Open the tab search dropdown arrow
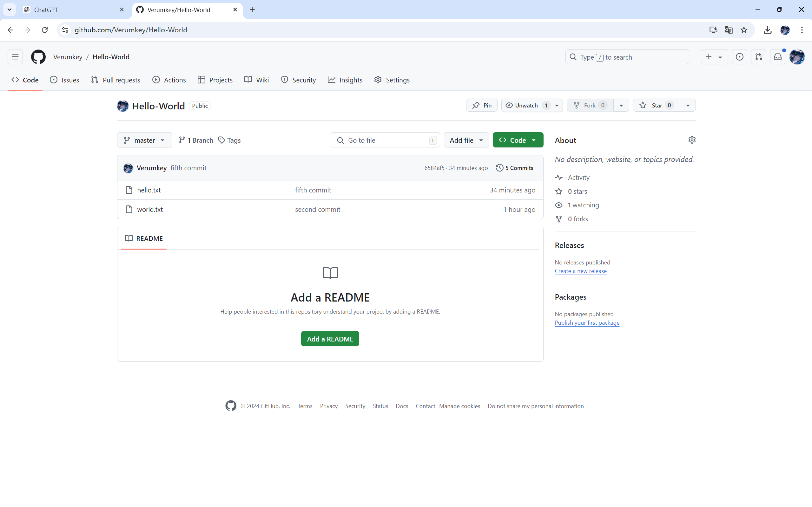Screen dimensions: 812x507 coord(10,10)
